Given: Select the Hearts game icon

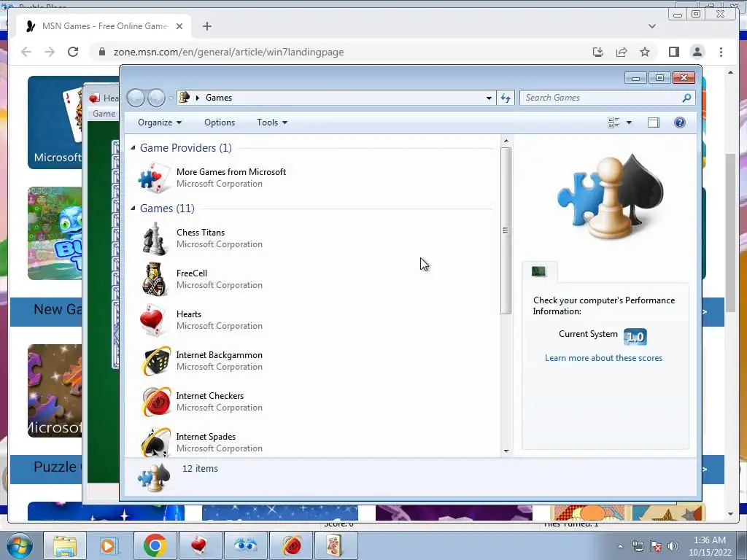Looking at the screenshot, I should coord(155,321).
